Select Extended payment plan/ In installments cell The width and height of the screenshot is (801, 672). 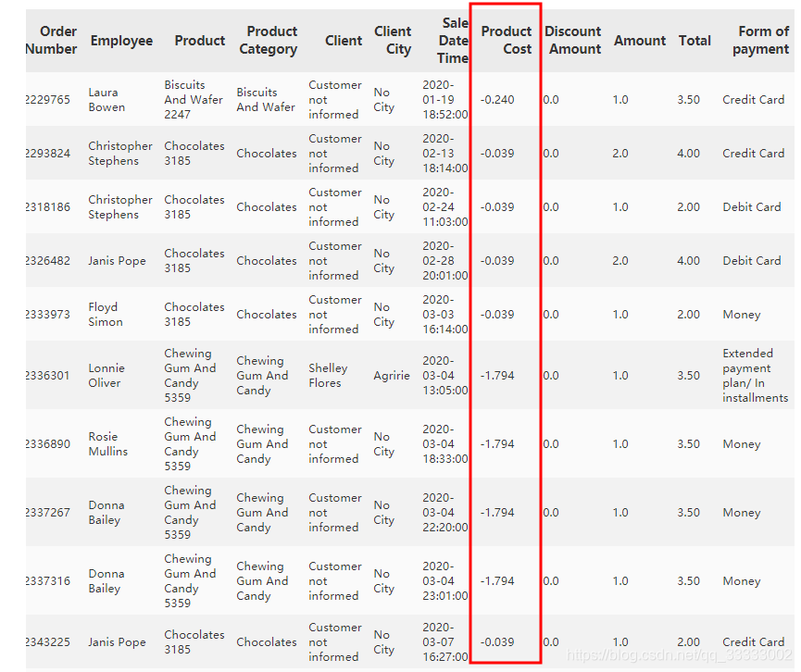tap(756, 375)
